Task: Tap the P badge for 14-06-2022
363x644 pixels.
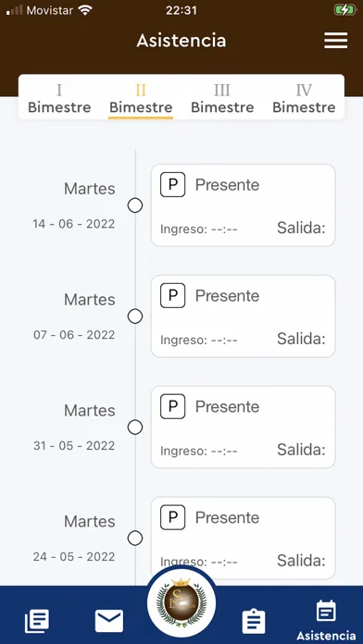Action: click(x=172, y=185)
